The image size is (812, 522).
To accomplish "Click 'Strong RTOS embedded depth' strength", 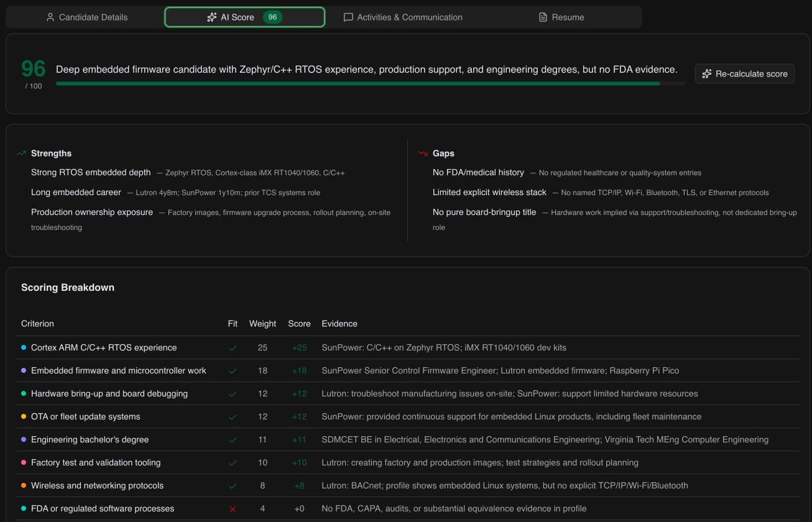I will pos(91,172).
